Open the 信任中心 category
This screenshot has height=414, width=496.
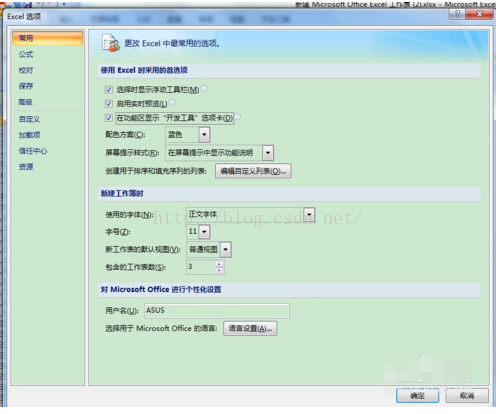pyautogui.click(x=33, y=151)
